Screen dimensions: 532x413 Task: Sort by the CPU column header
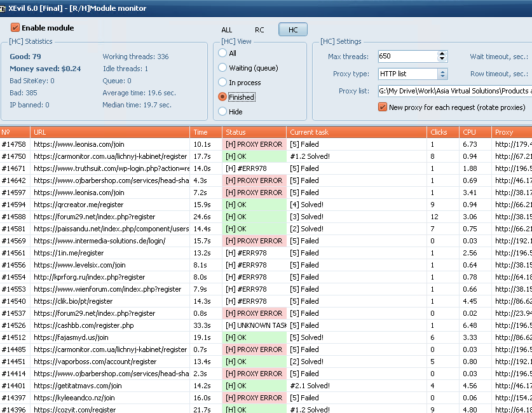click(x=475, y=132)
